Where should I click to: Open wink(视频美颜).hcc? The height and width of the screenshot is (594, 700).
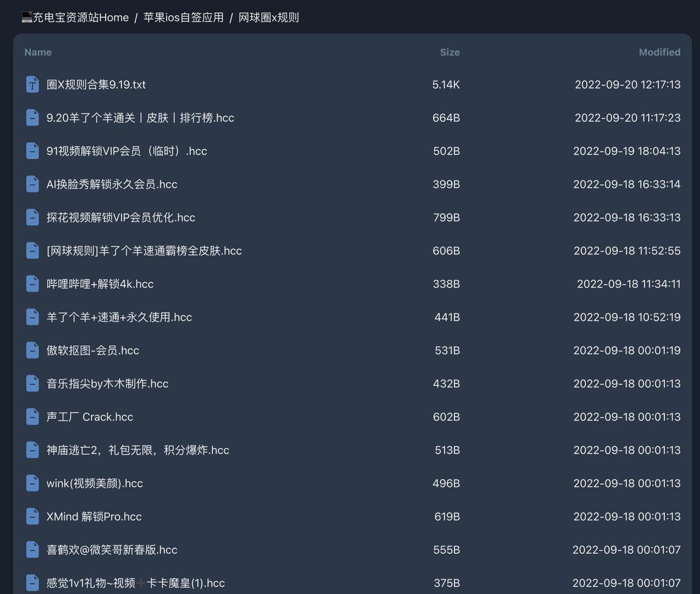pos(94,483)
